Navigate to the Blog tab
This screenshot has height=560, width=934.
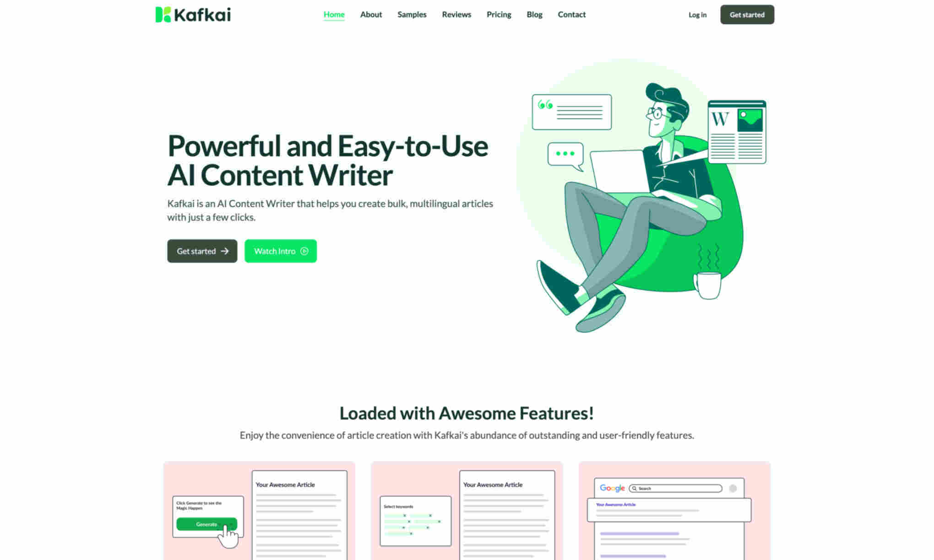[534, 14]
